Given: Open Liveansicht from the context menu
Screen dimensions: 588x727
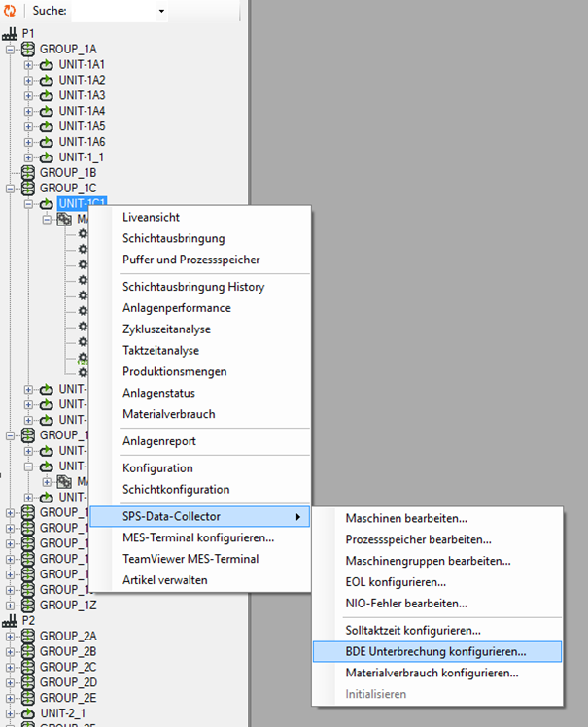Looking at the screenshot, I should [x=151, y=217].
